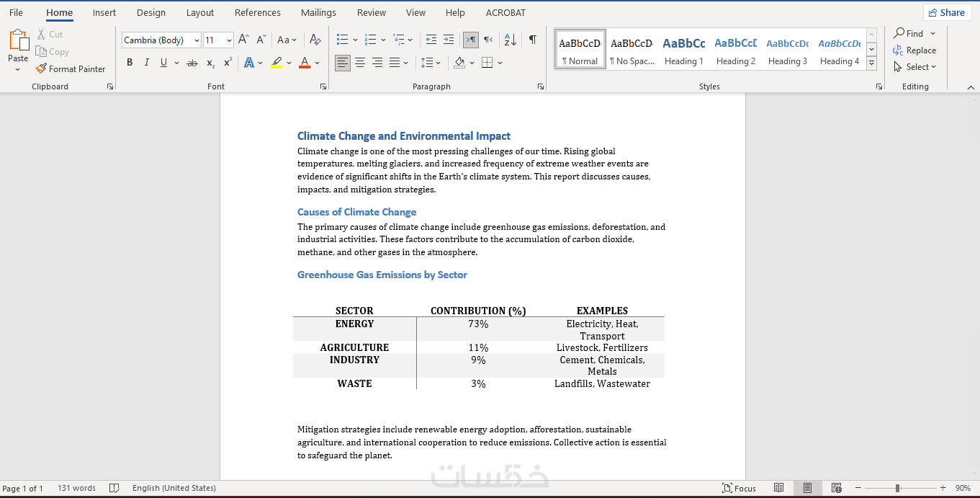This screenshot has width=980, height=498.
Task: Click the Format Painter icon
Action: point(41,69)
